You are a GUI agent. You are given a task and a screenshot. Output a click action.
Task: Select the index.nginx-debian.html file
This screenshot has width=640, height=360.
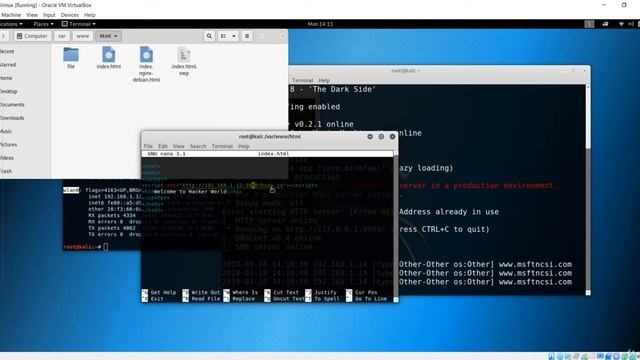146,64
